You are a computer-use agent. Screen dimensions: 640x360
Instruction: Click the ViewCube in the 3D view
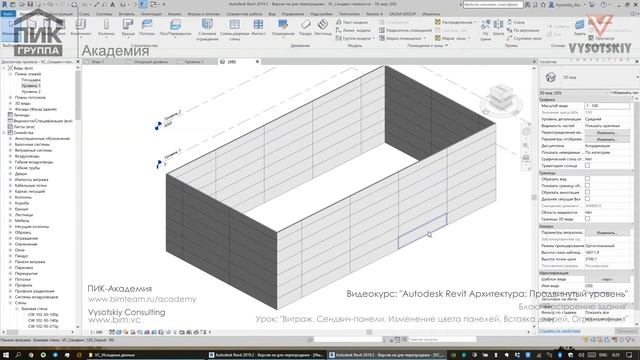(501, 97)
